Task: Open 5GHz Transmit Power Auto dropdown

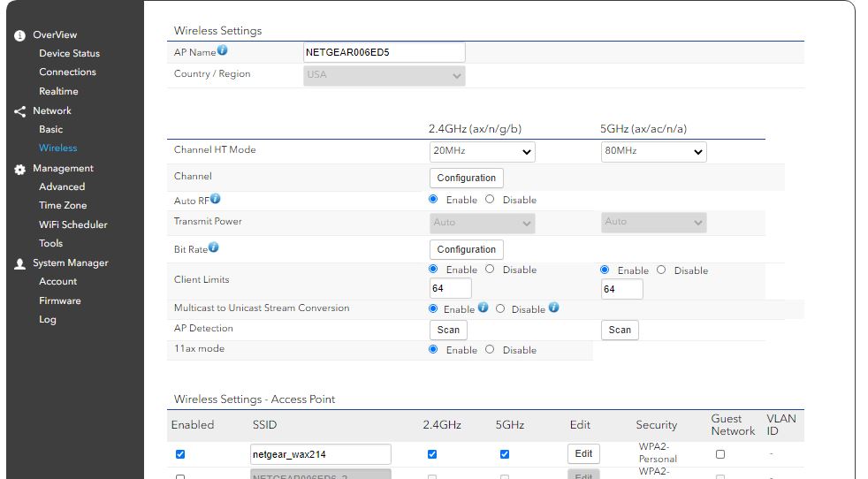Action: click(x=654, y=222)
